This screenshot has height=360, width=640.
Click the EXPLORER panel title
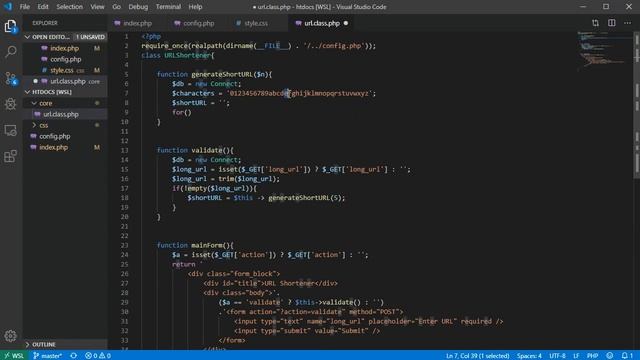pyautogui.click(x=45, y=23)
